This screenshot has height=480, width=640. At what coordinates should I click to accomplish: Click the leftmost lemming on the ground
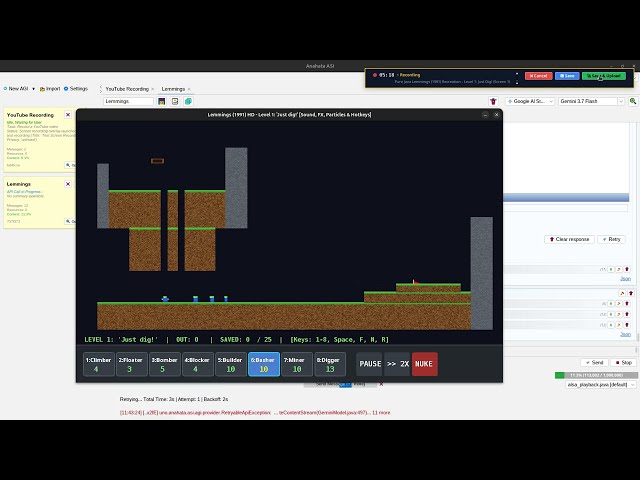click(165, 299)
